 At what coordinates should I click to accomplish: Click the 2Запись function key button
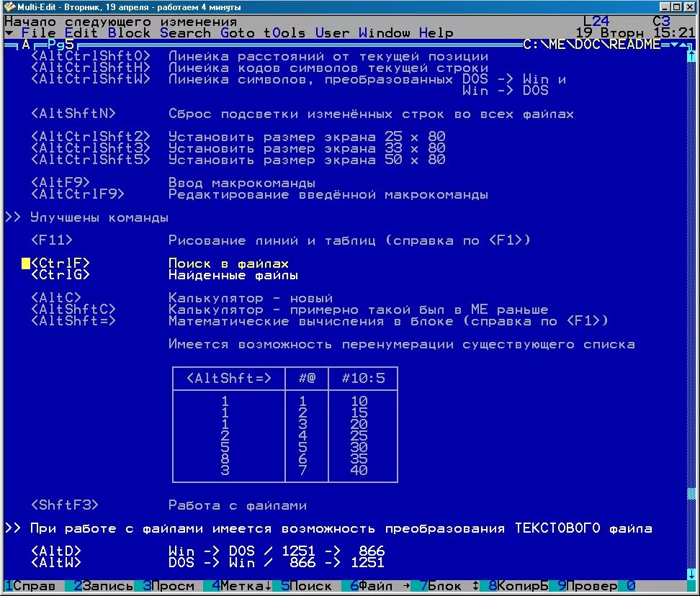(104, 586)
